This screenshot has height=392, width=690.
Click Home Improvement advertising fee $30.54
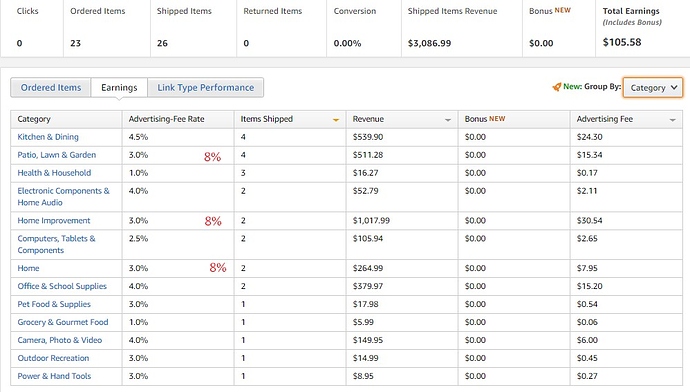click(589, 220)
